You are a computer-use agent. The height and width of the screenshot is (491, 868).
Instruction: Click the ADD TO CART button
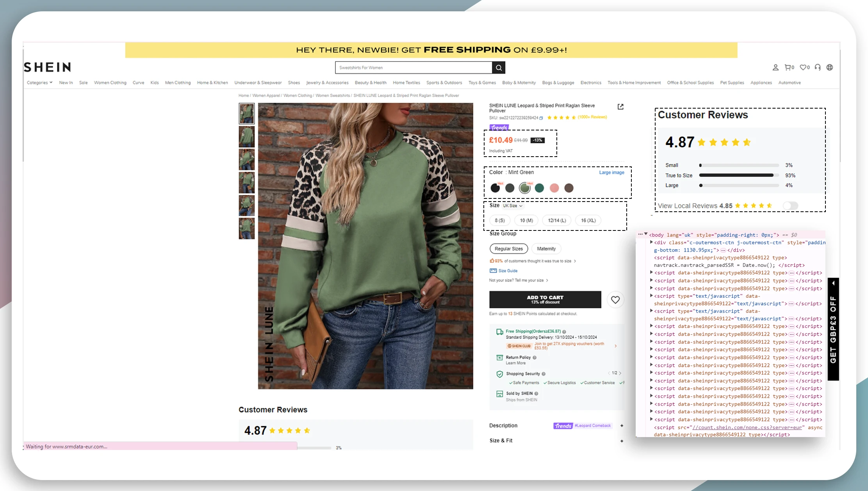(545, 300)
